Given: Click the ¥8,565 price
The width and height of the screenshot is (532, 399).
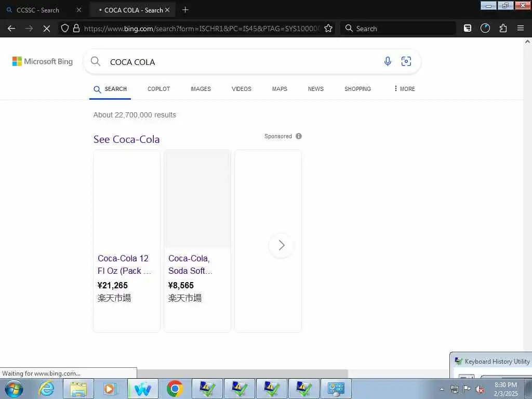Looking at the screenshot, I should 181,285.
